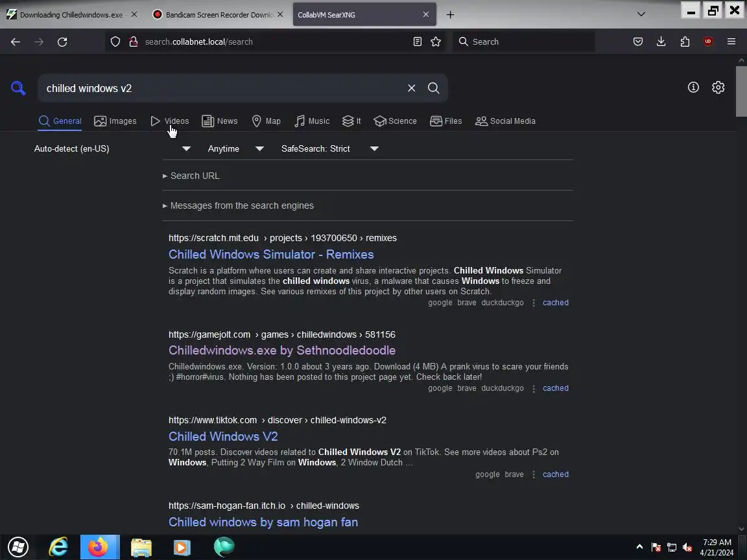Open cached link for TikTok result
The width and height of the screenshot is (747, 560).
pos(556,474)
